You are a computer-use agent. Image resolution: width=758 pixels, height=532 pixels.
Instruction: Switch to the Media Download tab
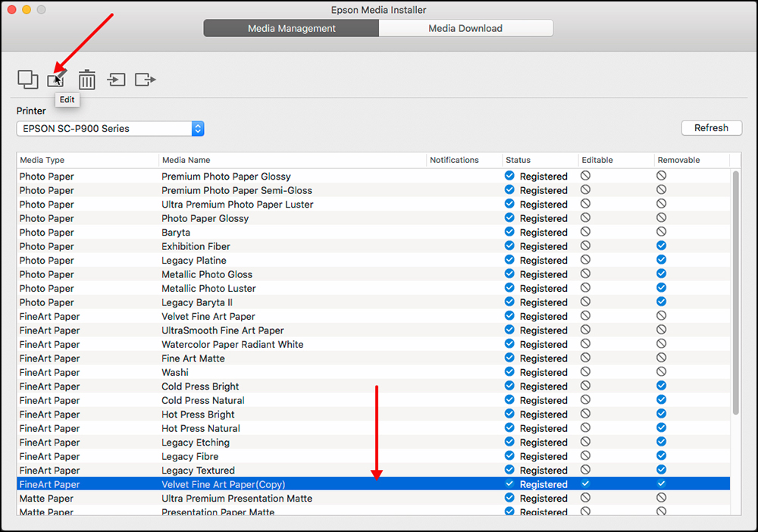pos(465,28)
